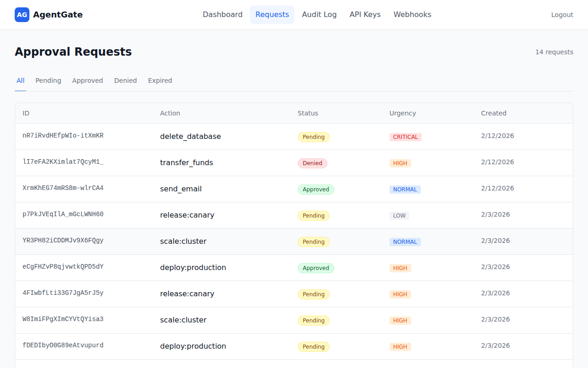This screenshot has width=588, height=368.
Task: Click the CRITICAL urgency badge
Action: pos(406,137)
